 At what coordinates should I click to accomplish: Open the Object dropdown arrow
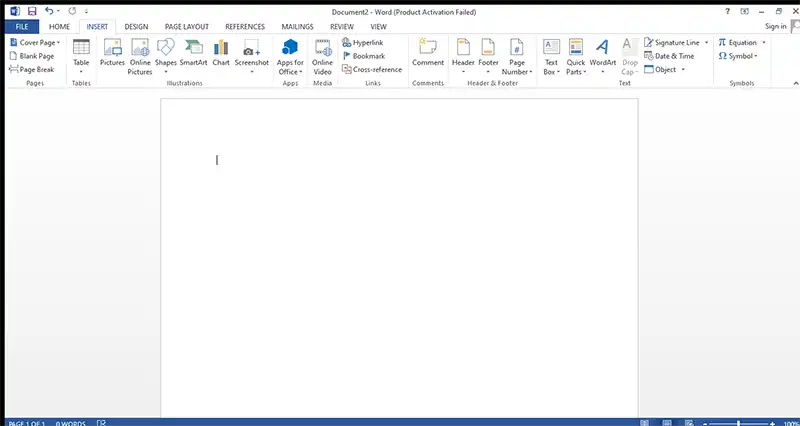coord(683,69)
